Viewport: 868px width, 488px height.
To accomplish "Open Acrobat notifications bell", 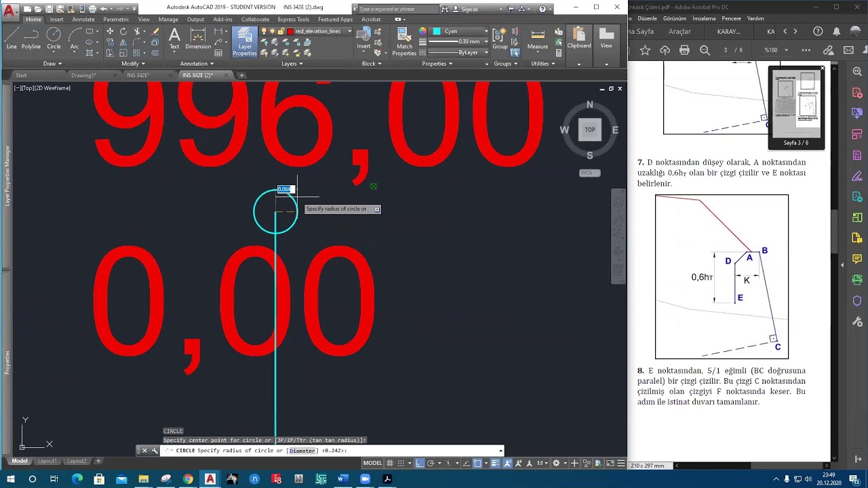I will pos(836,31).
